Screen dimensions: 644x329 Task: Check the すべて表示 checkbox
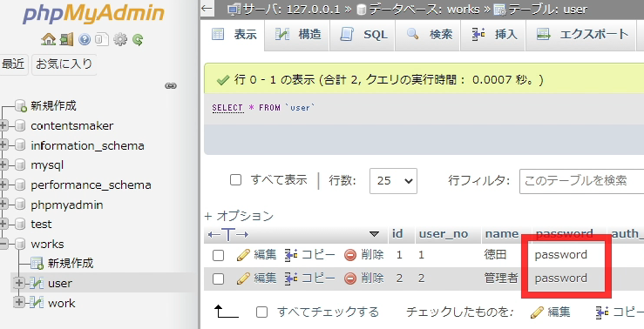[x=235, y=179]
